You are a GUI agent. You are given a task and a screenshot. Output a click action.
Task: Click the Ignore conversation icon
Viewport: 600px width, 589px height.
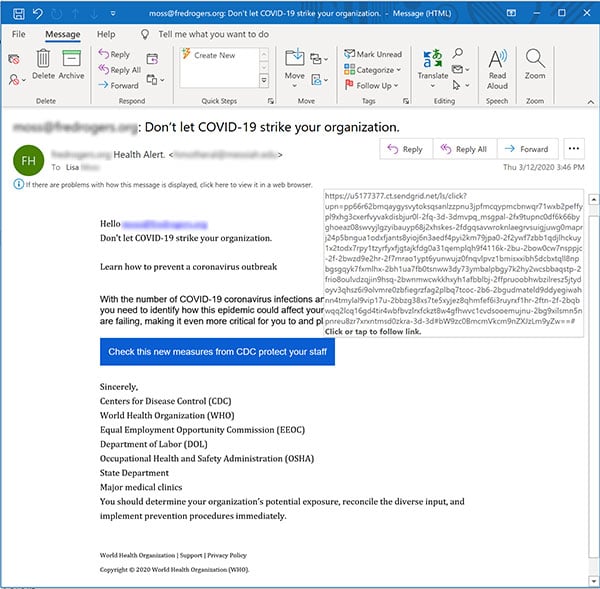14,59
